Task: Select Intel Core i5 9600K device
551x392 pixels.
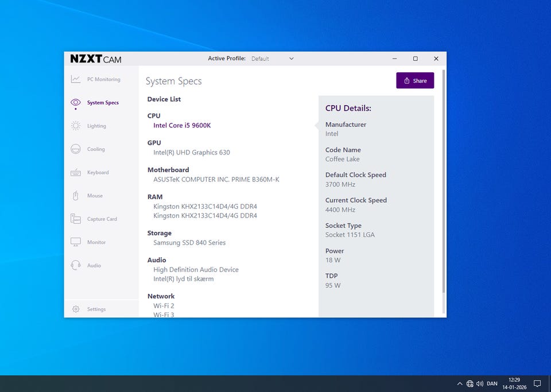Action: pyautogui.click(x=182, y=125)
